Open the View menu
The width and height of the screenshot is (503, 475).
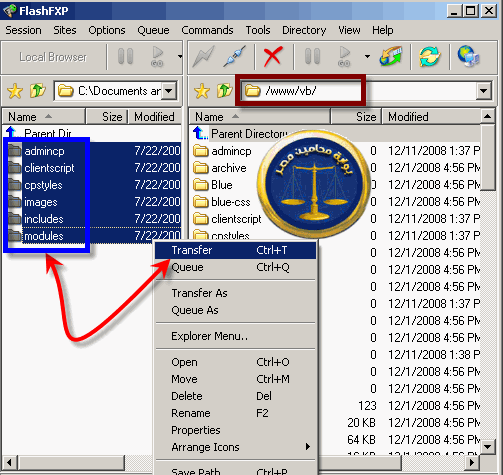[x=349, y=30]
